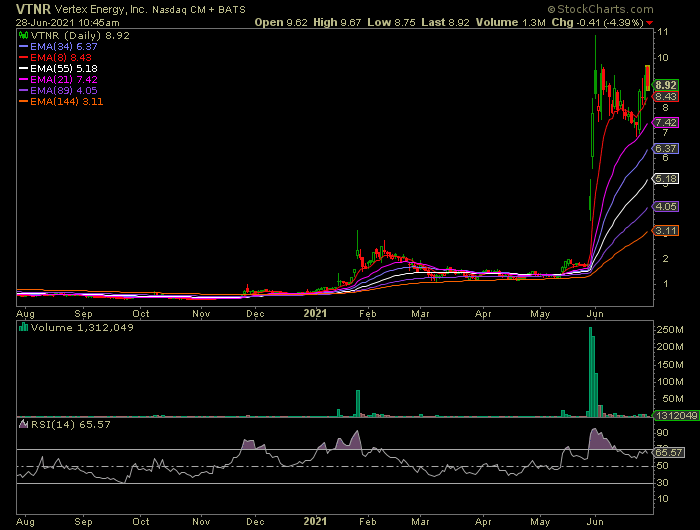
Task: Click the High 9.67 value in the header
Action: (x=337, y=22)
